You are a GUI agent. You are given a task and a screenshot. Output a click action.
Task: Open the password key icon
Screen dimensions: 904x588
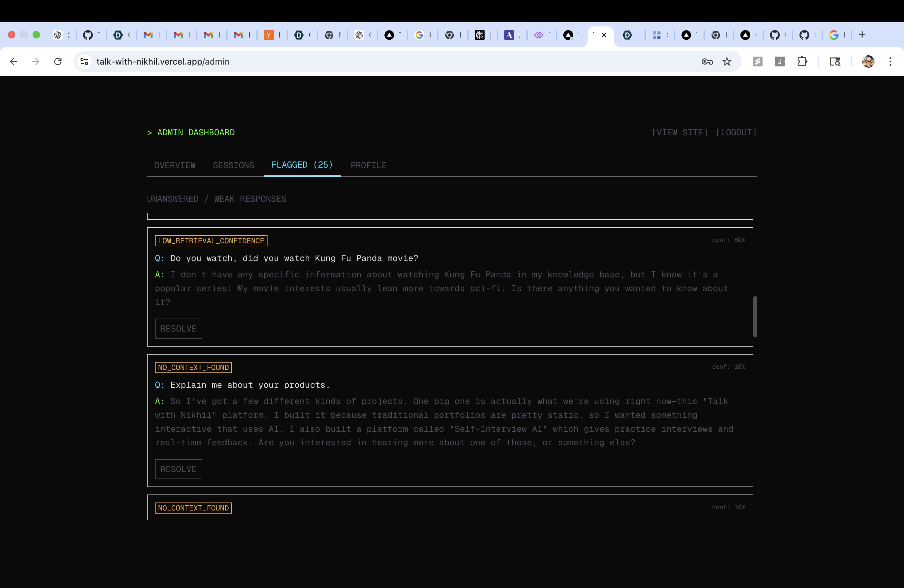coord(707,62)
